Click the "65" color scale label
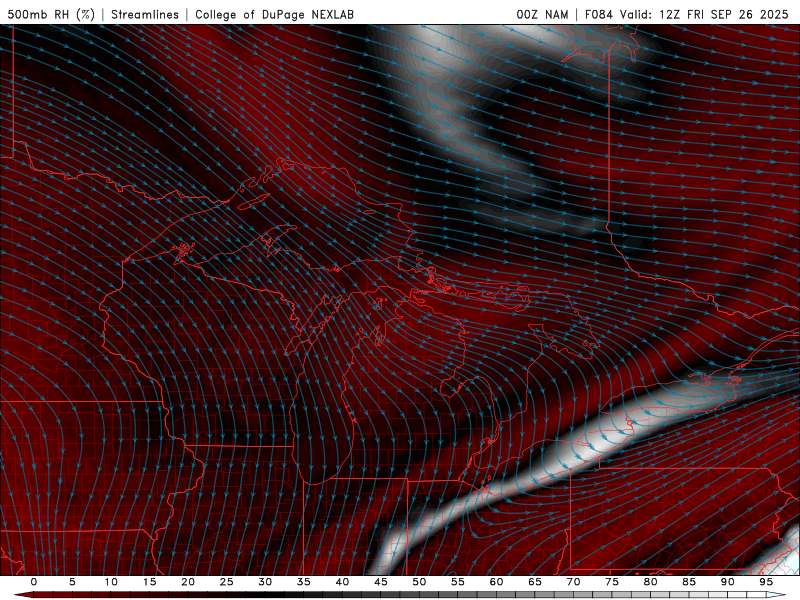This screenshot has width=800, height=600. tap(535, 582)
